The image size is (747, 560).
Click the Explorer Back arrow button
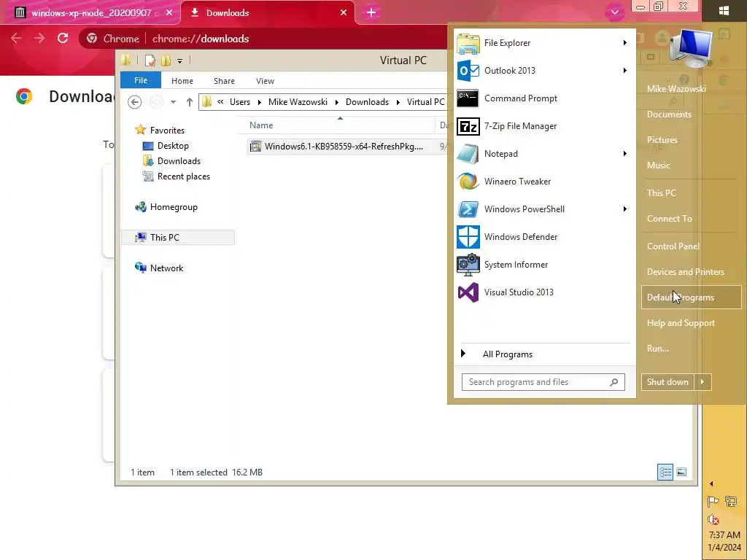(134, 102)
